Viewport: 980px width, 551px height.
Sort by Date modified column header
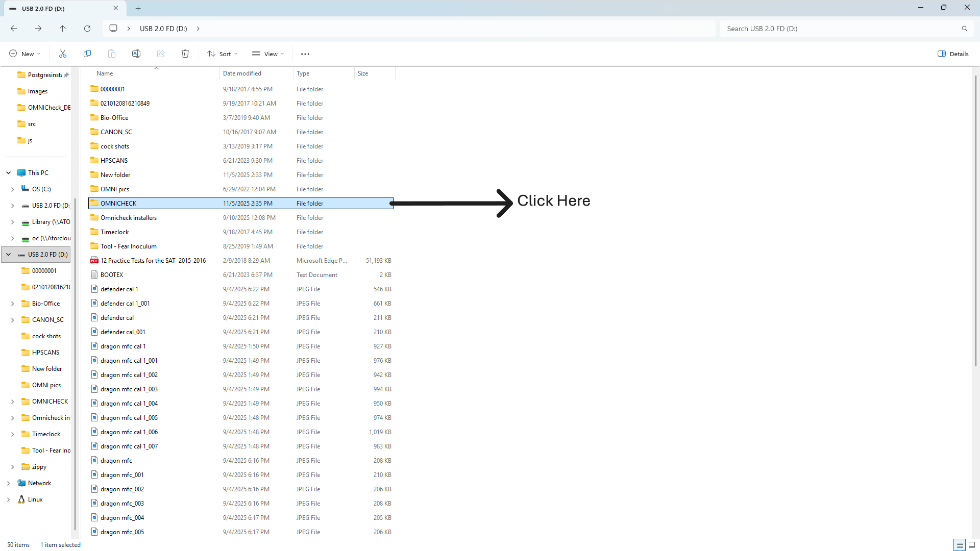click(x=242, y=73)
